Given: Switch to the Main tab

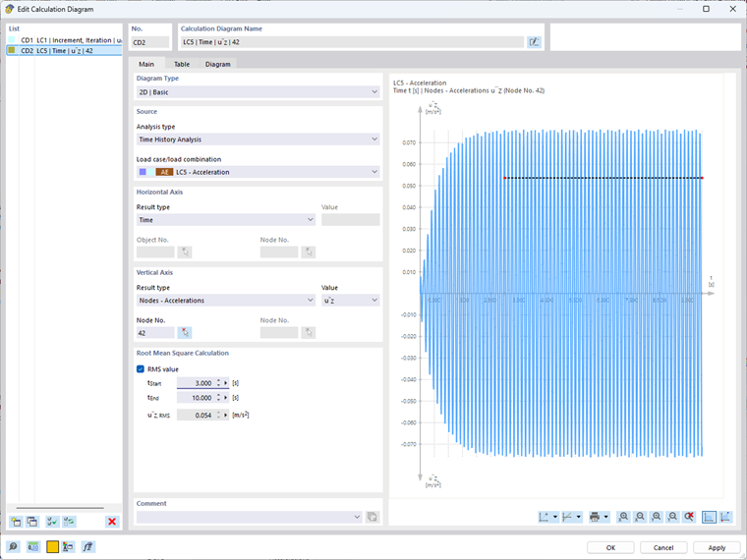Looking at the screenshot, I should tap(146, 64).
